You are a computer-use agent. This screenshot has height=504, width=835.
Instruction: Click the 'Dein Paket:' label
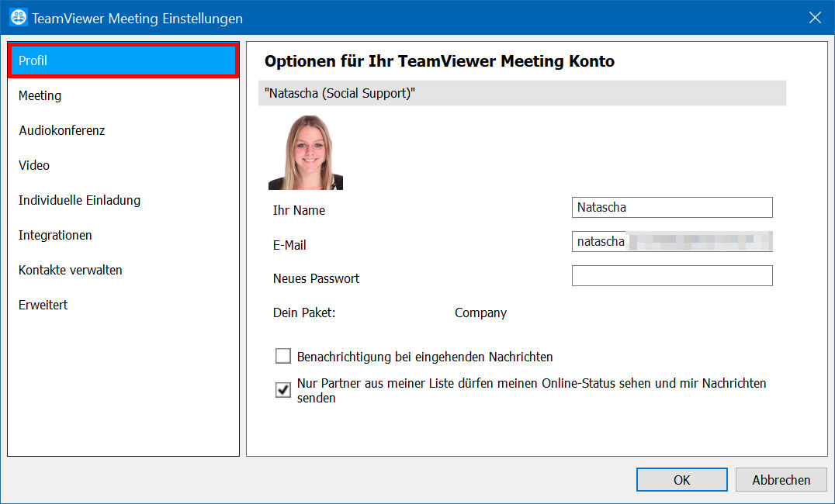click(x=304, y=313)
